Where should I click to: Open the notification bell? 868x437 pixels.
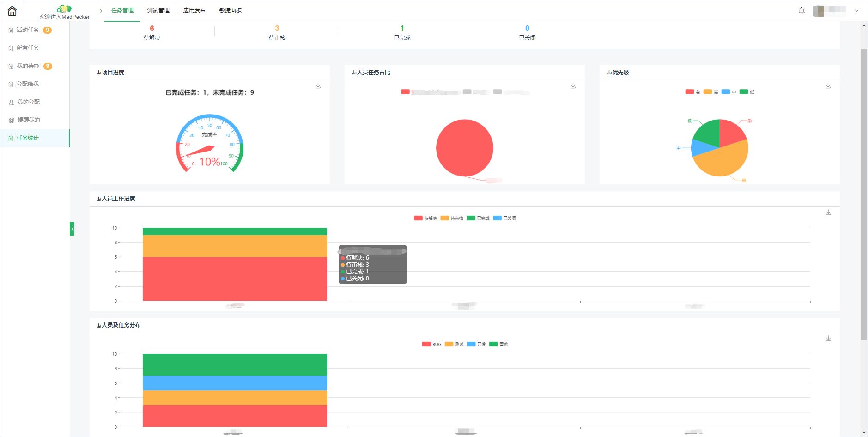[801, 11]
